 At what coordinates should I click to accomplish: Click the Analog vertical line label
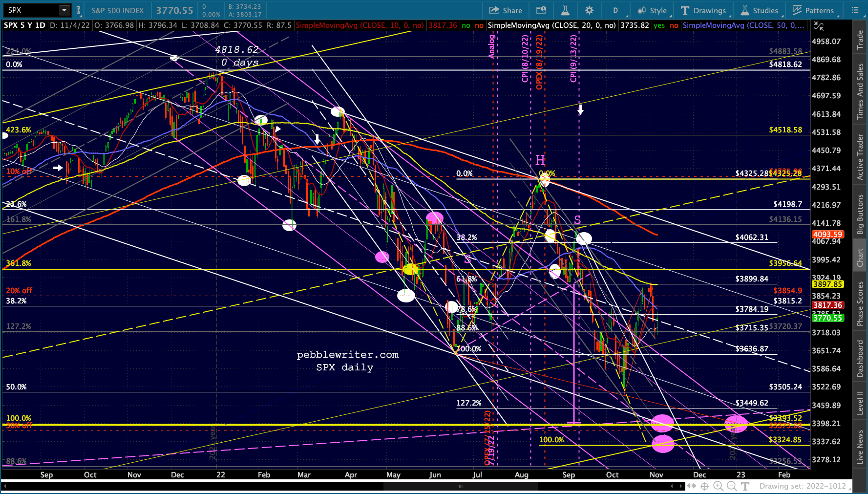point(492,46)
